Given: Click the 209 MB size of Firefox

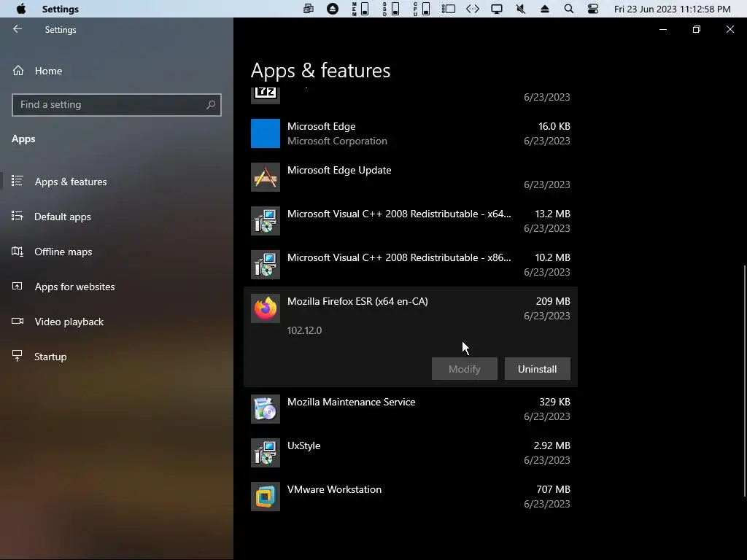Looking at the screenshot, I should coord(553,301).
